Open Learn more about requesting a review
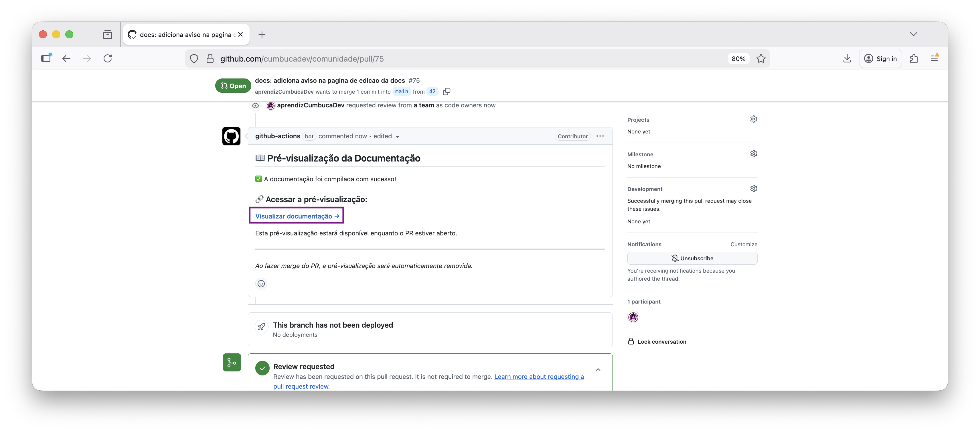The height and width of the screenshot is (433, 980). [428, 381]
